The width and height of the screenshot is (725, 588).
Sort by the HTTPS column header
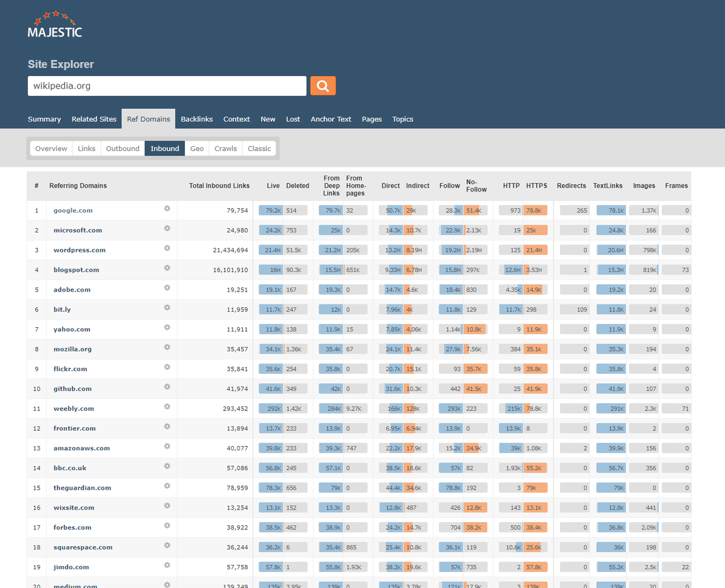click(536, 186)
